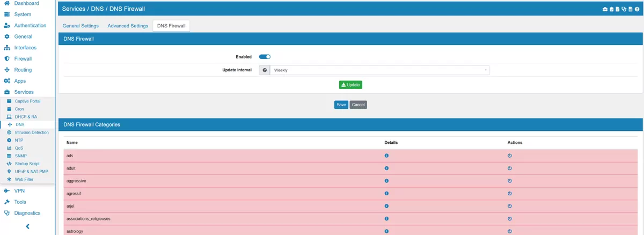Toggle the Enabled switch for DNS Firewall
This screenshot has height=235, width=644.
point(265,57)
